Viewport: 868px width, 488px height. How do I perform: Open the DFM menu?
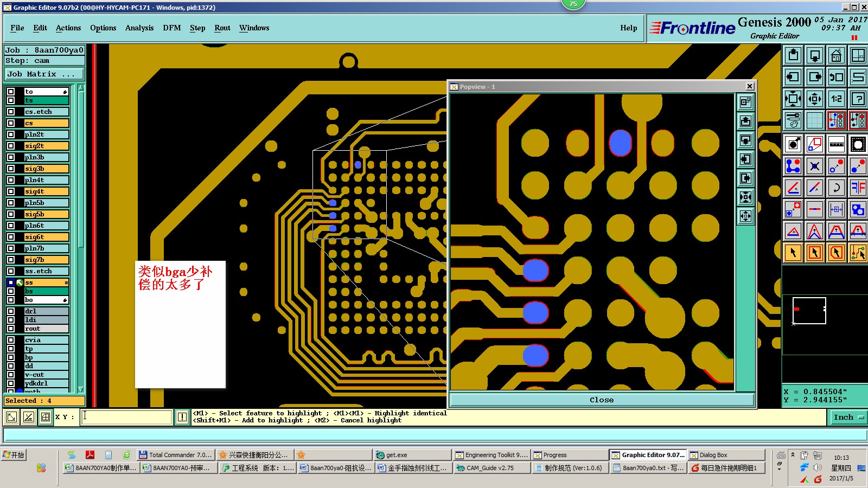(x=172, y=28)
